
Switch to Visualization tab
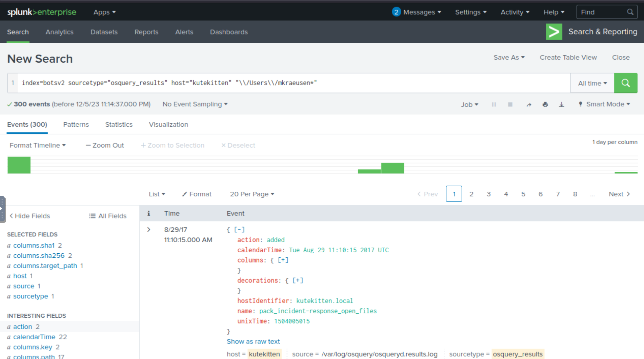pos(168,125)
